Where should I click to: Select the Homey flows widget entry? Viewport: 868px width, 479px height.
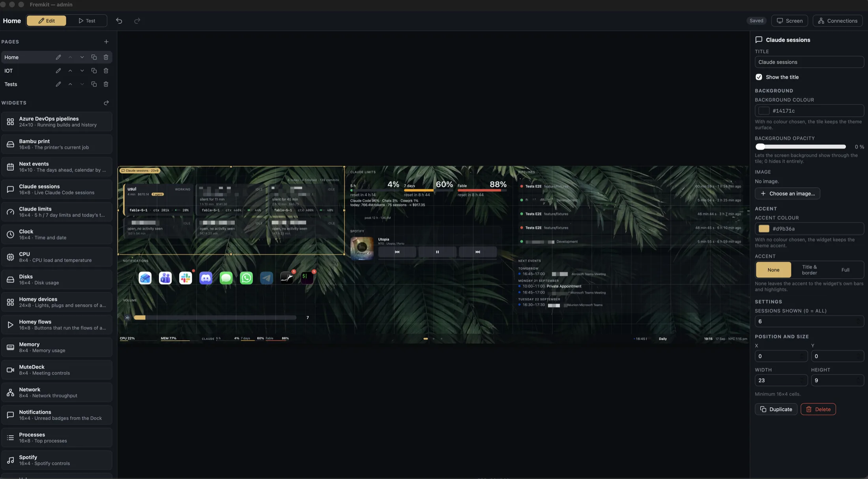pos(56,325)
